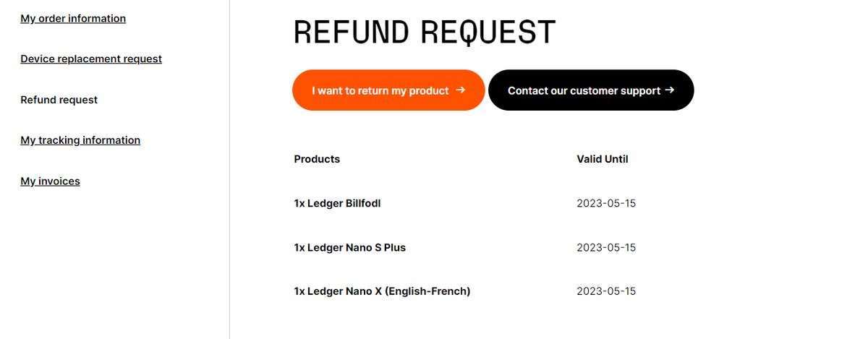Open My order information page
The height and width of the screenshot is (339, 868).
coord(73,19)
